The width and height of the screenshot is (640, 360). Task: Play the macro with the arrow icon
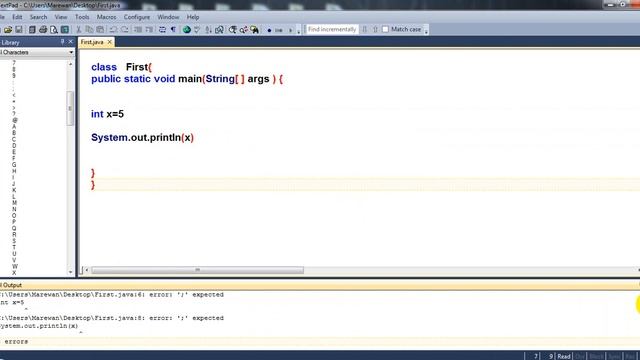291,30
